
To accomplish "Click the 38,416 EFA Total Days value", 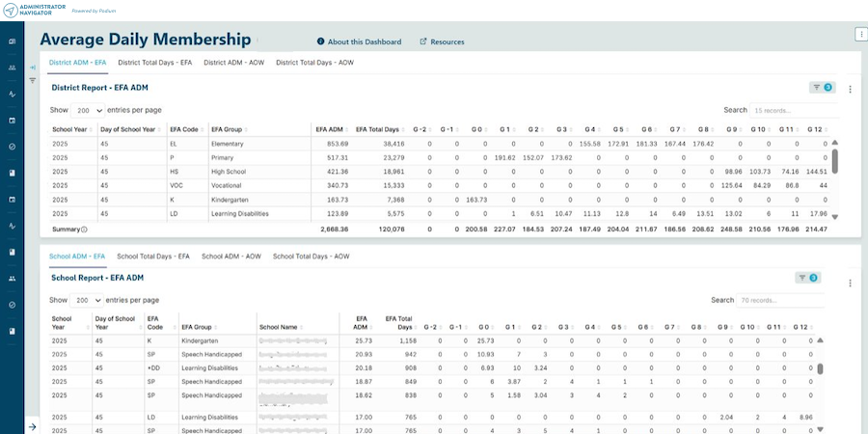I will coord(393,144).
